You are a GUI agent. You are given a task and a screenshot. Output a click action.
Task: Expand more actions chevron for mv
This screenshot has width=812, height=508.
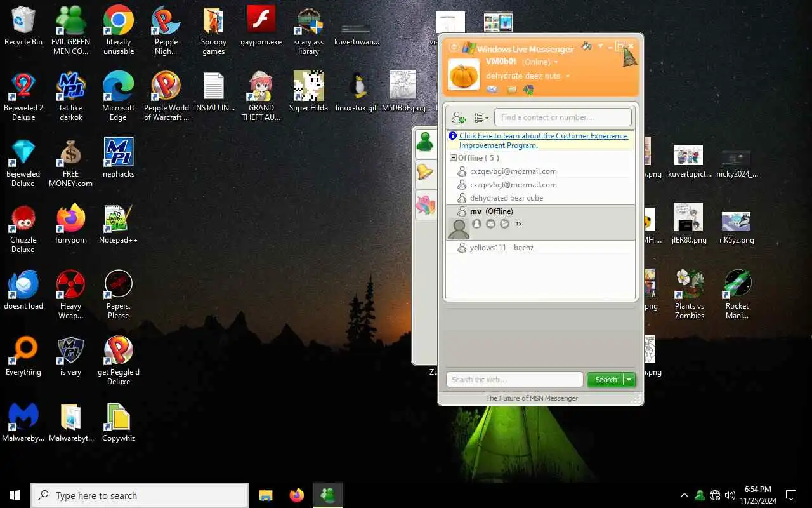[x=519, y=224]
